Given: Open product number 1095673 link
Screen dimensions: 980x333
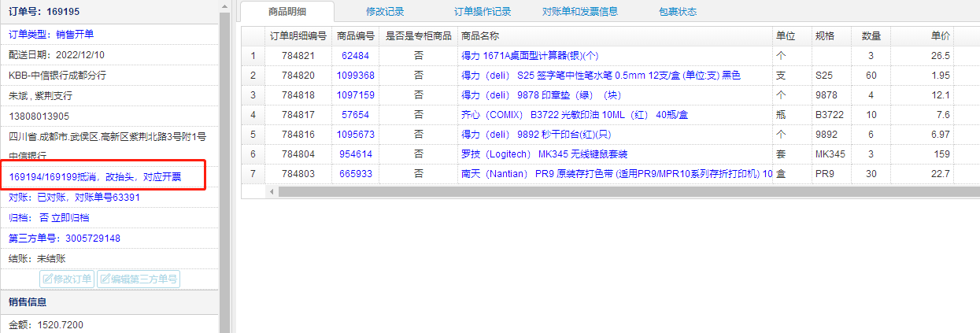Looking at the screenshot, I should (355, 135).
